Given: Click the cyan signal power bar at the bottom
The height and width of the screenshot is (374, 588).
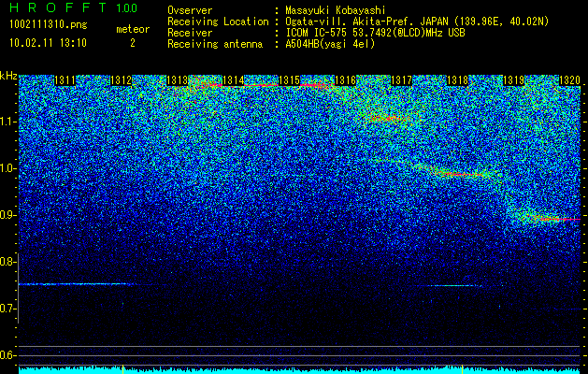Looking at the screenshot, I should click(x=300, y=370).
